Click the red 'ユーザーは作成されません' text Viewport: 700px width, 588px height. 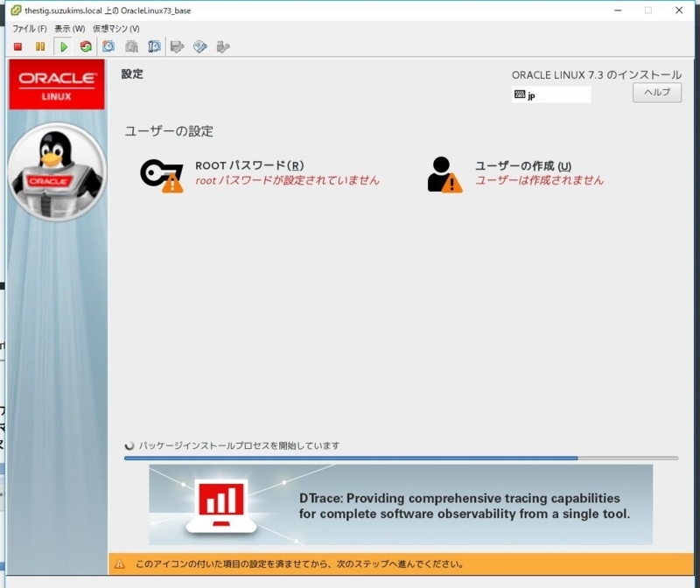539,180
